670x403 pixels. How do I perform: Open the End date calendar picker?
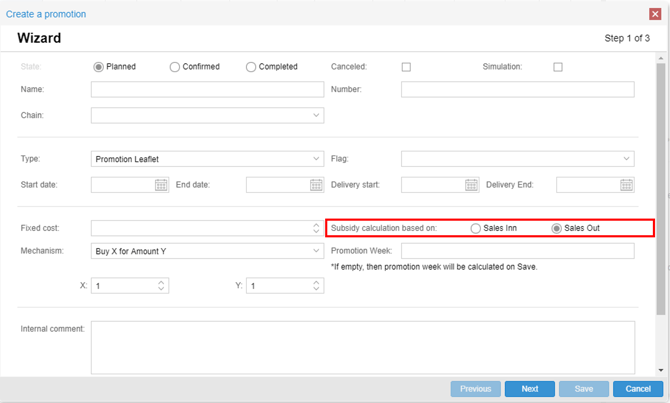coord(316,185)
